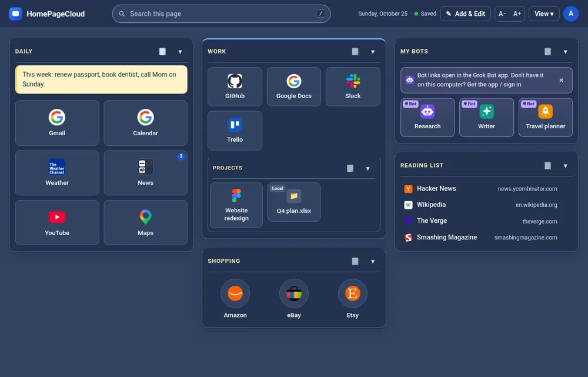
Task: Click the News badge showing 3
Action: (x=181, y=156)
